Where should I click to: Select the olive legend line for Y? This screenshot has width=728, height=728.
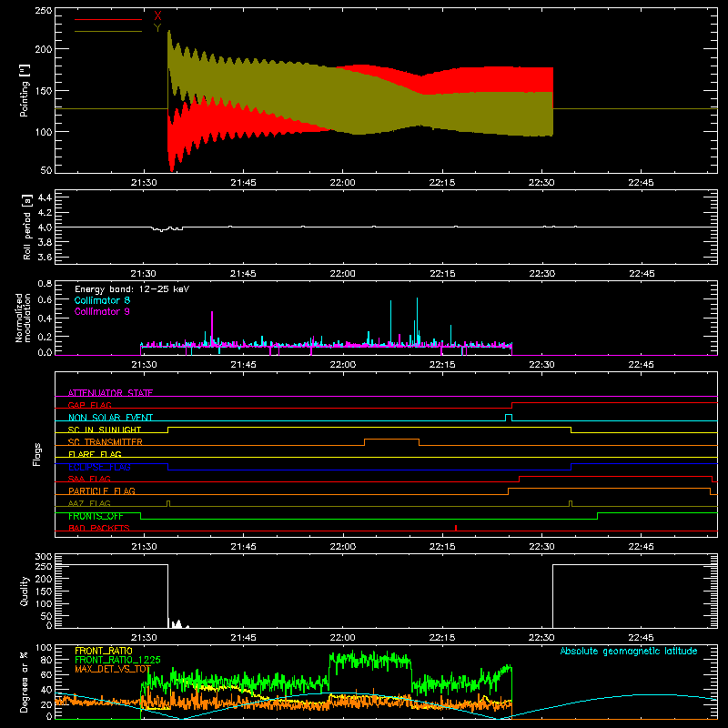[x=108, y=31]
